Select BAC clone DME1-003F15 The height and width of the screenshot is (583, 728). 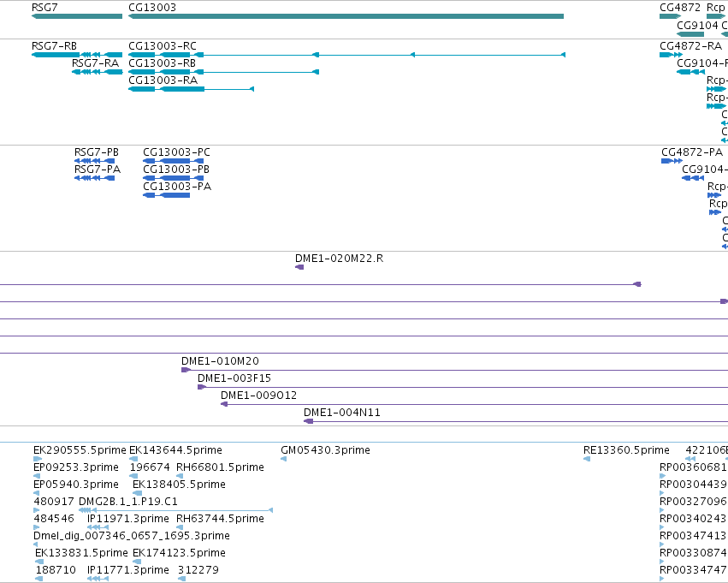pos(463,388)
